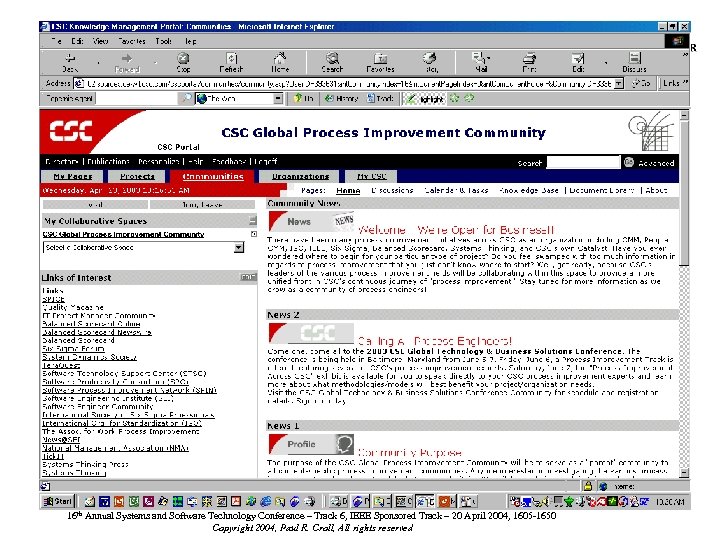The width and height of the screenshot is (720, 540).
Task: Open the Discussions page link
Action: 392,190
